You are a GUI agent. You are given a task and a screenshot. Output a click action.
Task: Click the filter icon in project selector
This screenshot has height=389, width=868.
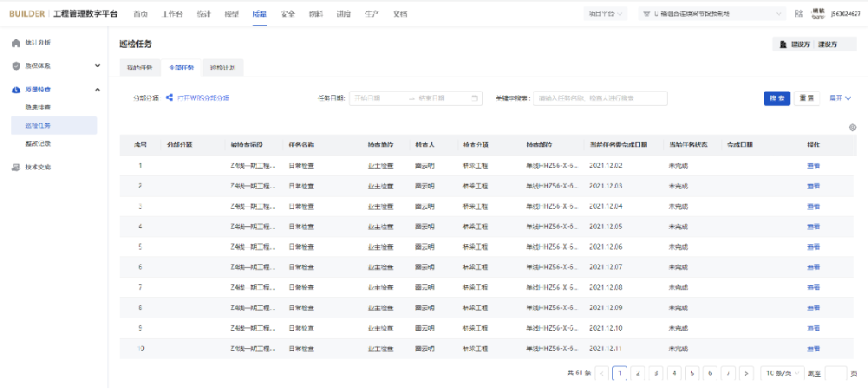coord(646,14)
